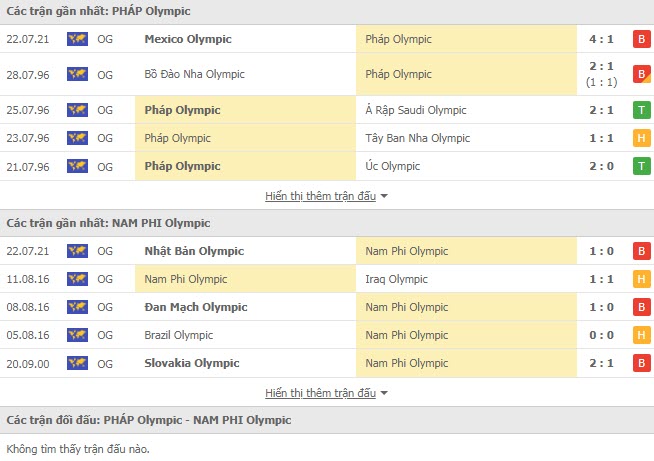Click the OG label in the 05.08.16 row
This screenshot has width=654, height=461.
(x=105, y=335)
